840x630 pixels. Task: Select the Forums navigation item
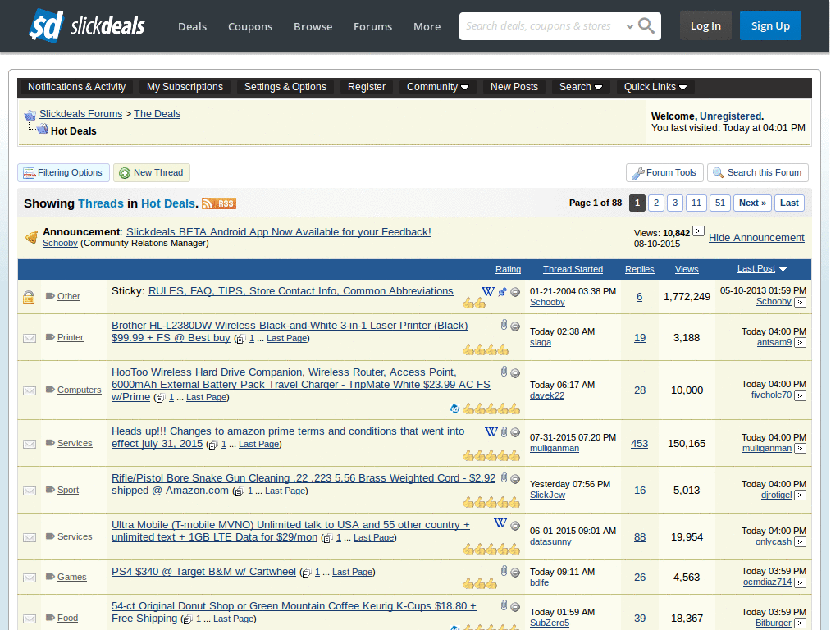[x=372, y=26]
